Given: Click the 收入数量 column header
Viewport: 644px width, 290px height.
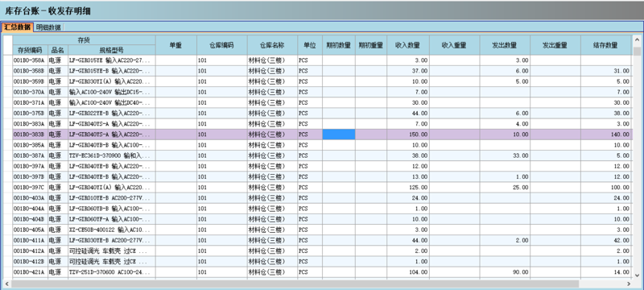Looking at the screenshot, I should [x=408, y=45].
